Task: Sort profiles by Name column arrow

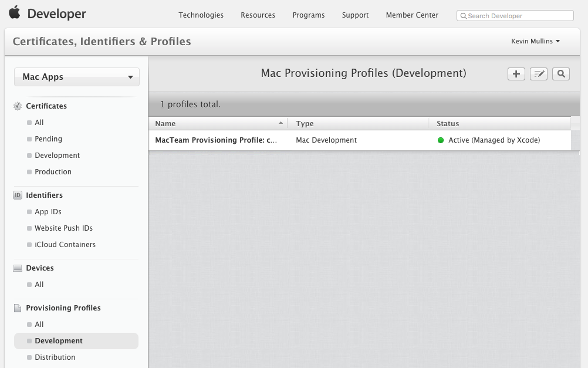Action: click(x=281, y=123)
